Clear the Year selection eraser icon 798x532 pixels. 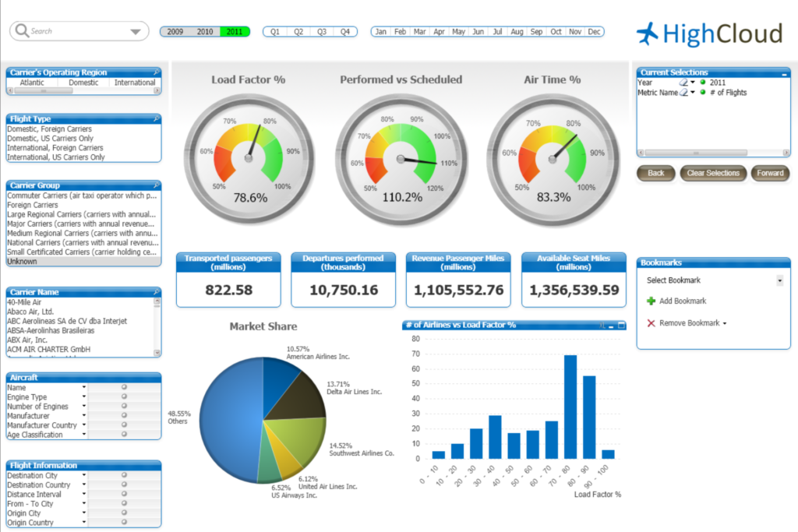tap(683, 83)
